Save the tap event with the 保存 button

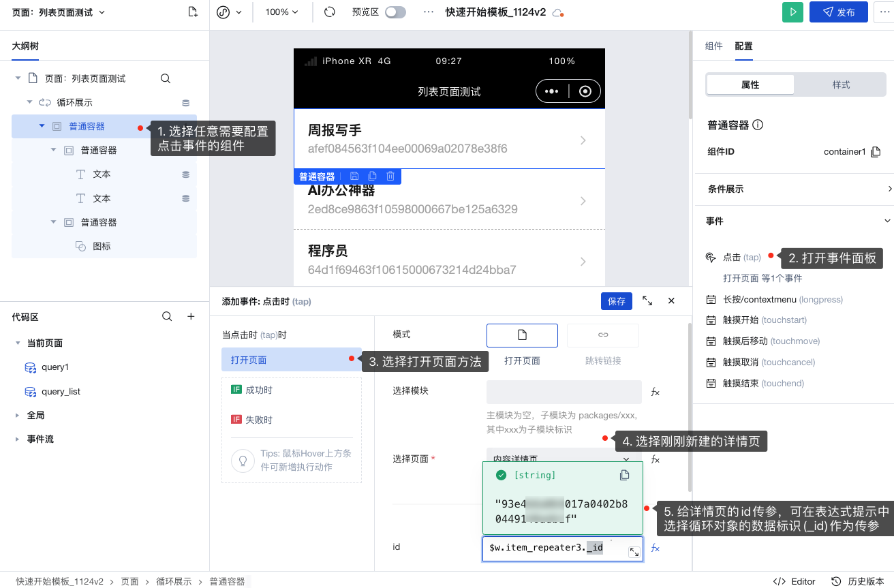(x=616, y=300)
